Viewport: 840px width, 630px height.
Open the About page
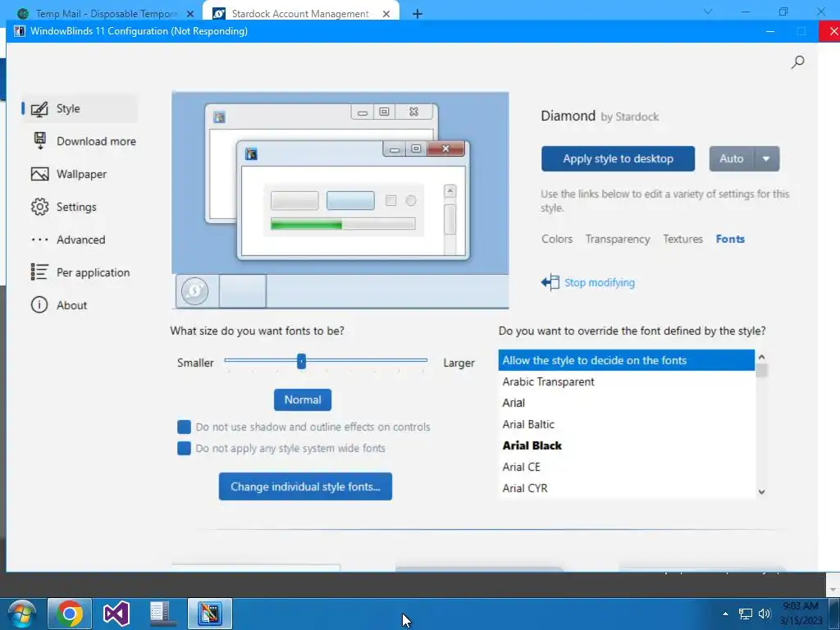tap(72, 305)
